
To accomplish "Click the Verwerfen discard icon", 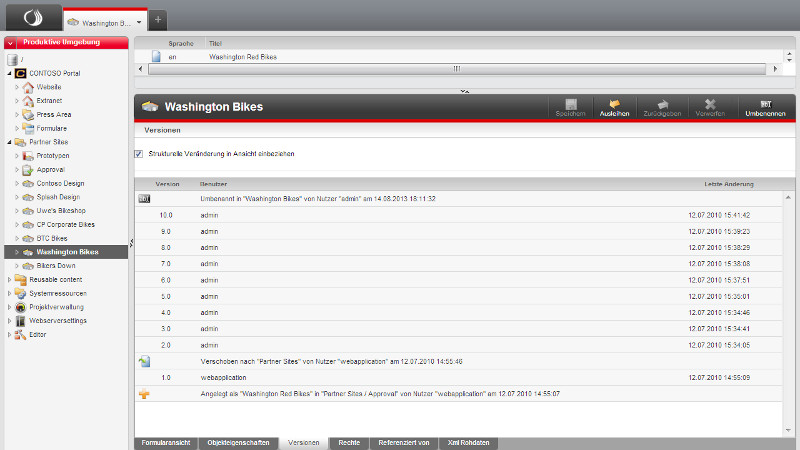I will pyautogui.click(x=710, y=104).
